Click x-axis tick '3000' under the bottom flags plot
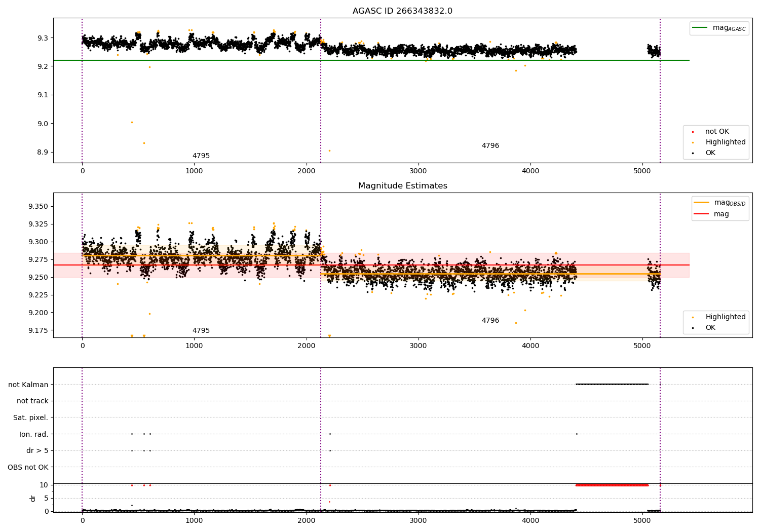 [x=418, y=520]
